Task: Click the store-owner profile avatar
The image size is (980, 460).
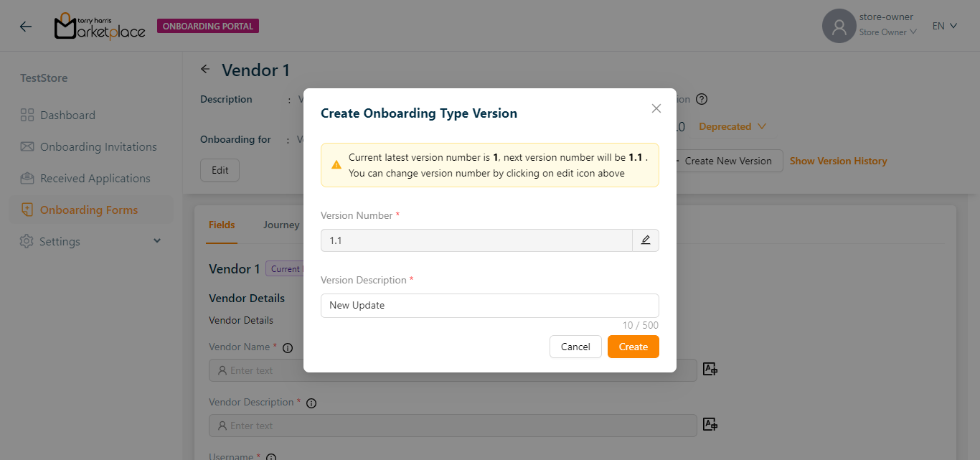Action: pyautogui.click(x=839, y=27)
